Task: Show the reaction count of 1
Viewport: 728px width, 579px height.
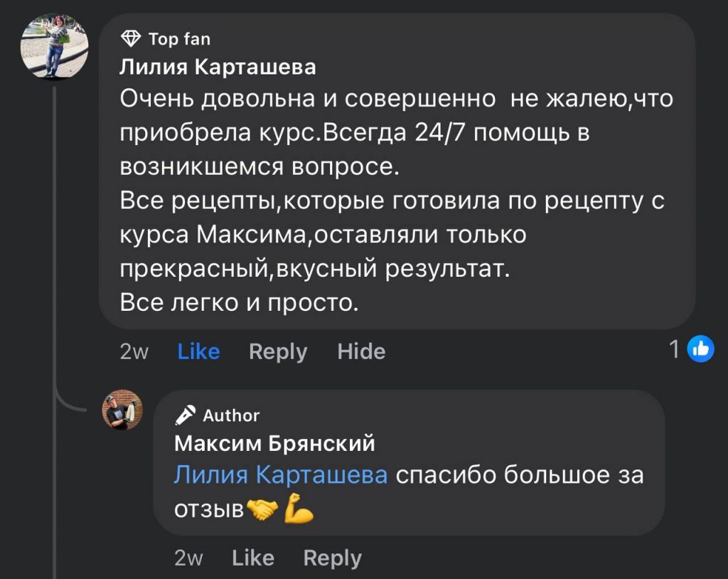Action: [x=675, y=349]
